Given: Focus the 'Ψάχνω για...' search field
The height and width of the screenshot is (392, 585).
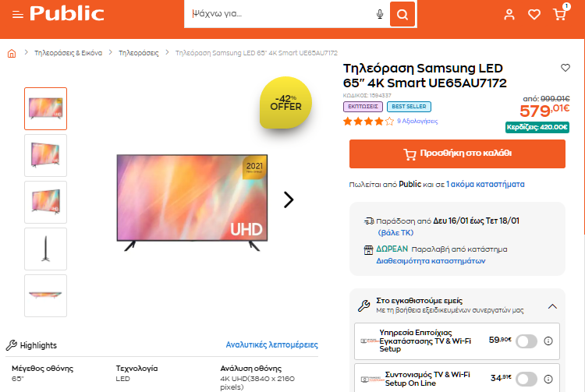Looking at the screenshot, I should point(280,14).
